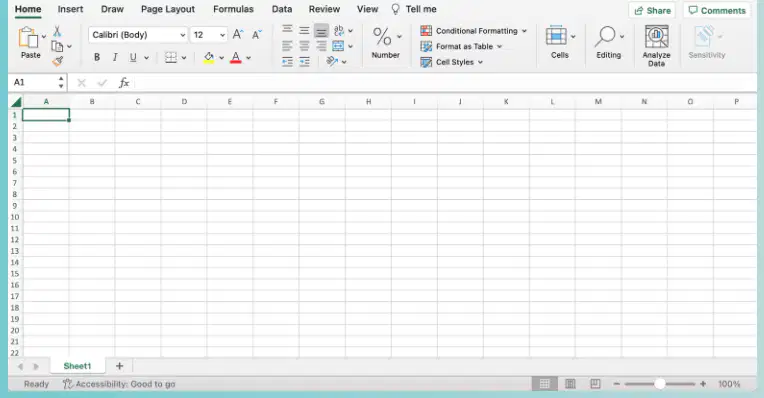Toggle Italic formatting

[115, 57]
